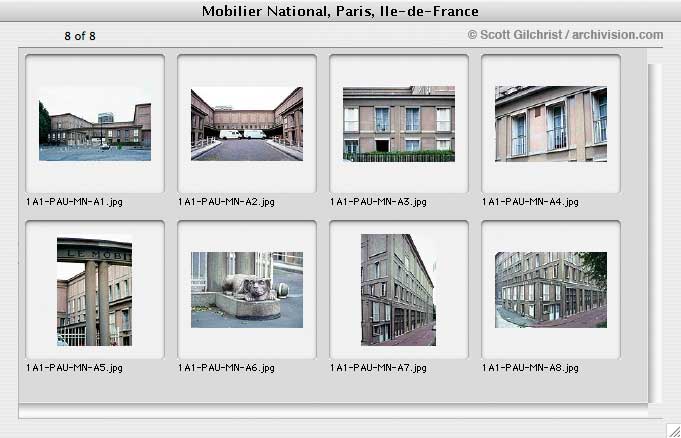Click filename 1A1-PAU-MN-A1.jpg
681x438 pixels.
click(x=74, y=202)
